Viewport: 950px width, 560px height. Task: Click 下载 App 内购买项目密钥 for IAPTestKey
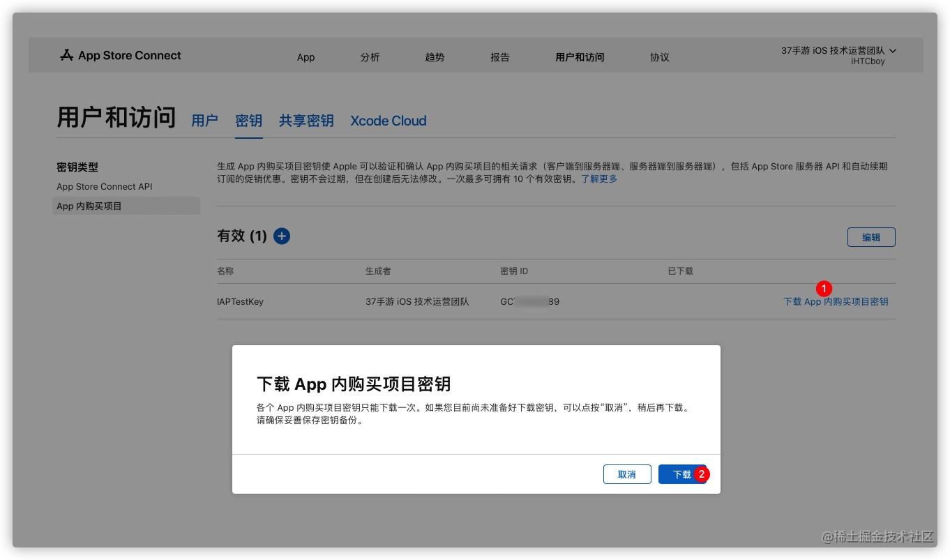click(836, 301)
